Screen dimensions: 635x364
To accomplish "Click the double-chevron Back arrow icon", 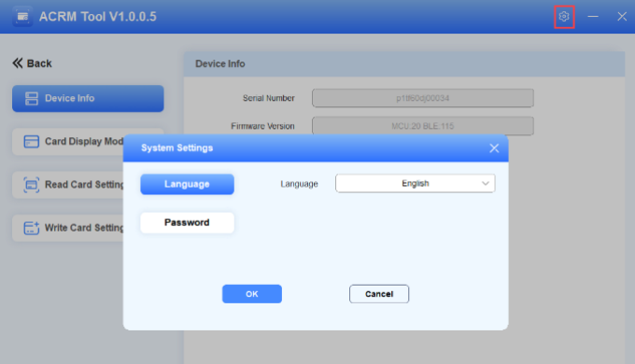I will click(18, 63).
